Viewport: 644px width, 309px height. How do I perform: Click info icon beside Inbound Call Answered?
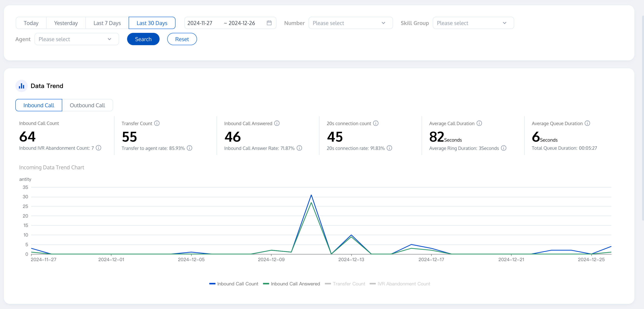[x=277, y=123]
